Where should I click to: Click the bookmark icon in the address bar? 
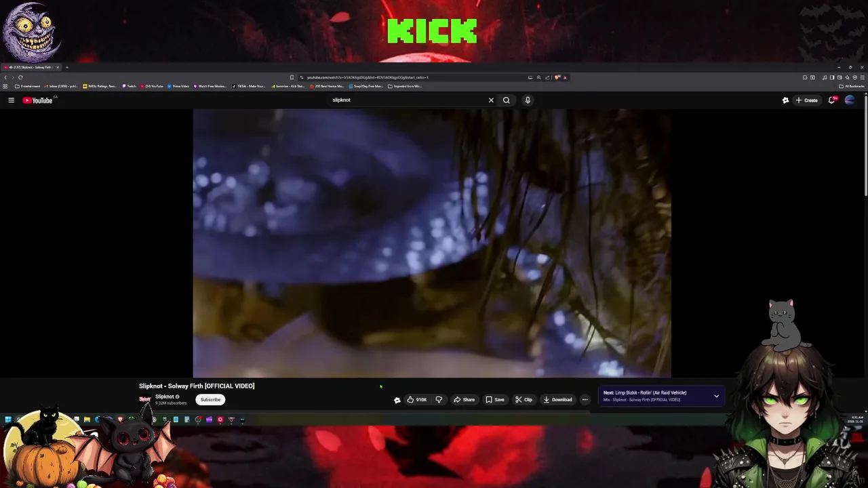[292, 77]
